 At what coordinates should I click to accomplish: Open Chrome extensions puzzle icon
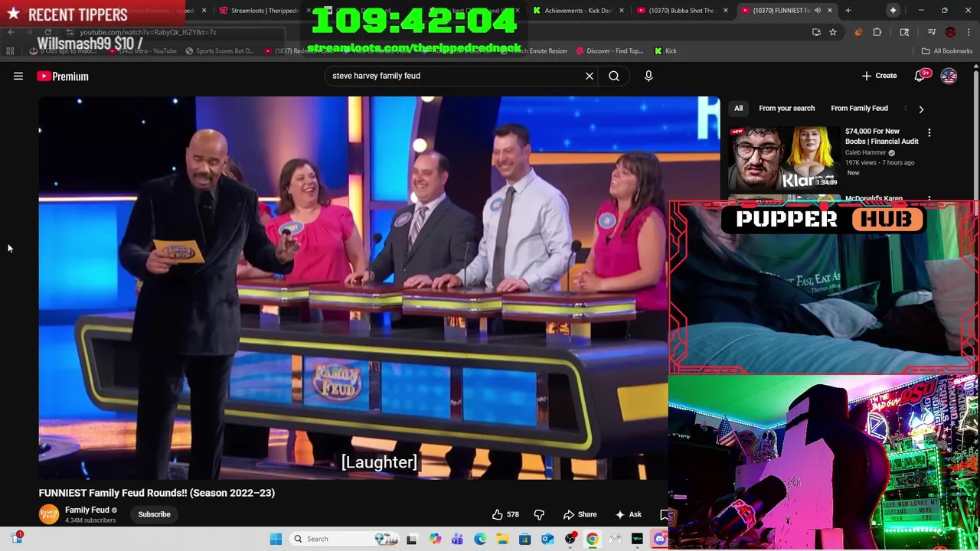(877, 32)
